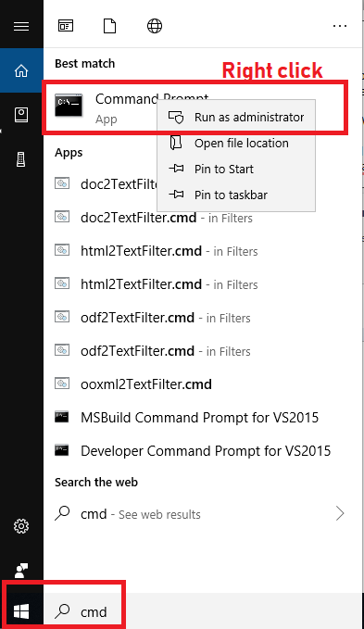Image resolution: width=364 pixels, height=629 pixels.
Task: Select Pin to taskbar
Action: (x=236, y=195)
